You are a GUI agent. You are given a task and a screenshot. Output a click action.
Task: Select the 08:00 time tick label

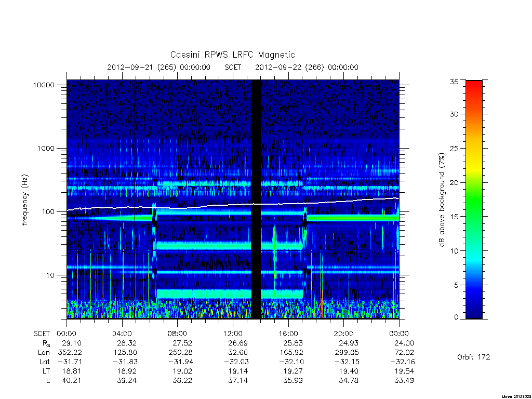coord(178,334)
